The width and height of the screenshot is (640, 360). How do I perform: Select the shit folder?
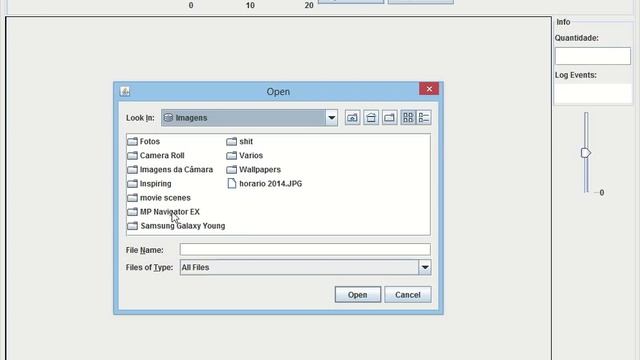coord(240,141)
